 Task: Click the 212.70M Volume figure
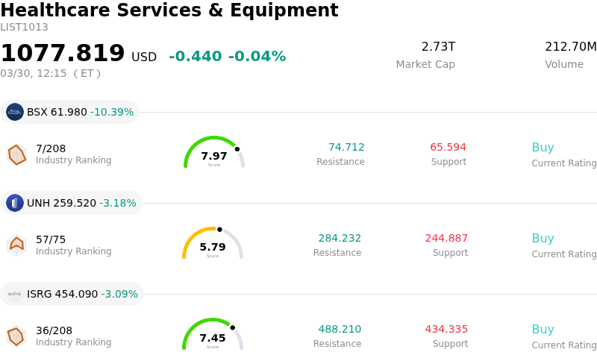pyautogui.click(x=570, y=47)
